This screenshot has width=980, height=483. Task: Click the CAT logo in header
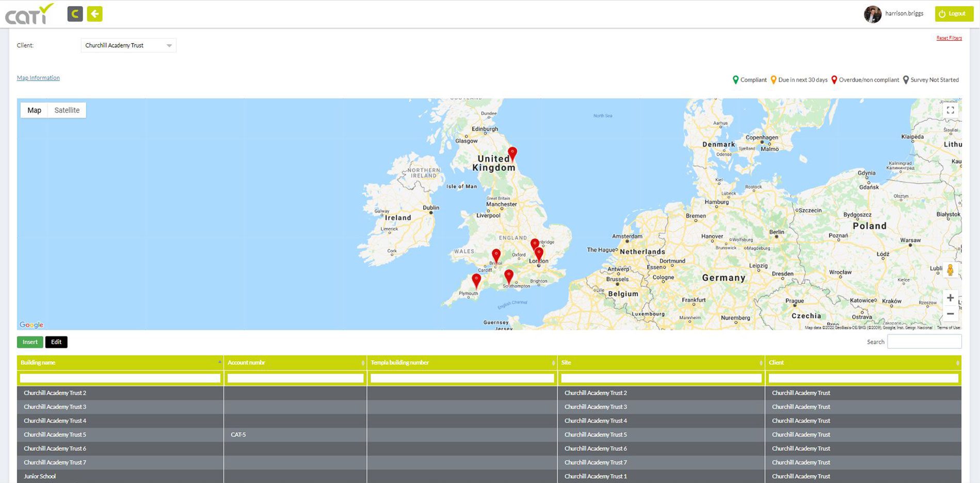coord(29,14)
